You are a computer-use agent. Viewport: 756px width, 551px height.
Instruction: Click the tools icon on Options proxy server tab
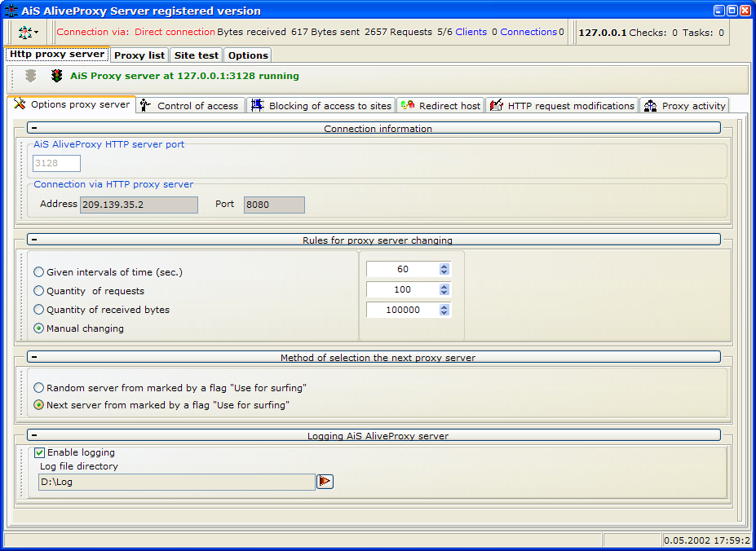20,104
